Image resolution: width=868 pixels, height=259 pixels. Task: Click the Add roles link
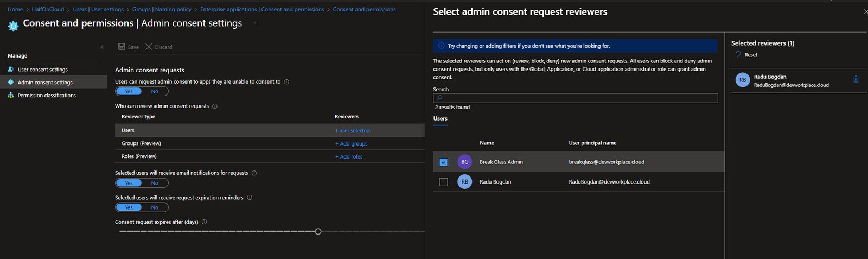pos(349,157)
